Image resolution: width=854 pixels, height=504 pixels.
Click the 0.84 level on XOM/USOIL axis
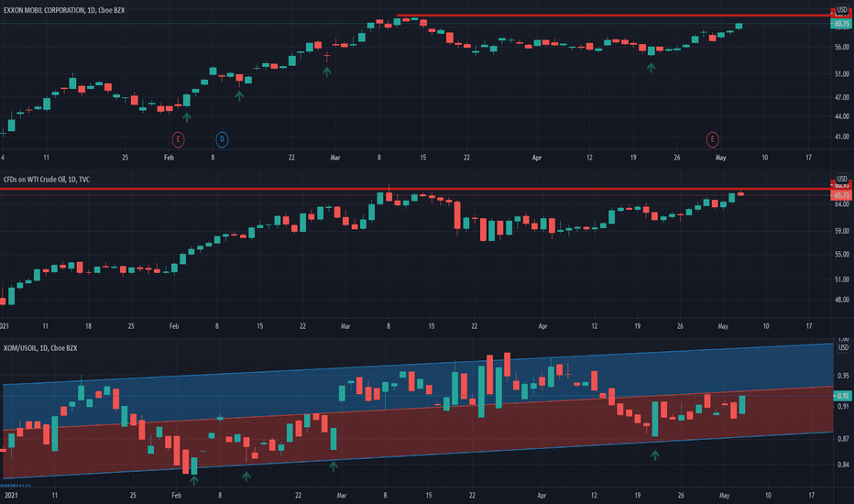843,465
